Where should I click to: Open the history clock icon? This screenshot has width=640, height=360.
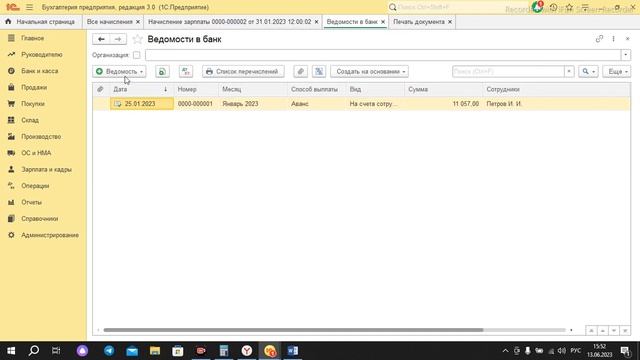[x=553, y=7]
